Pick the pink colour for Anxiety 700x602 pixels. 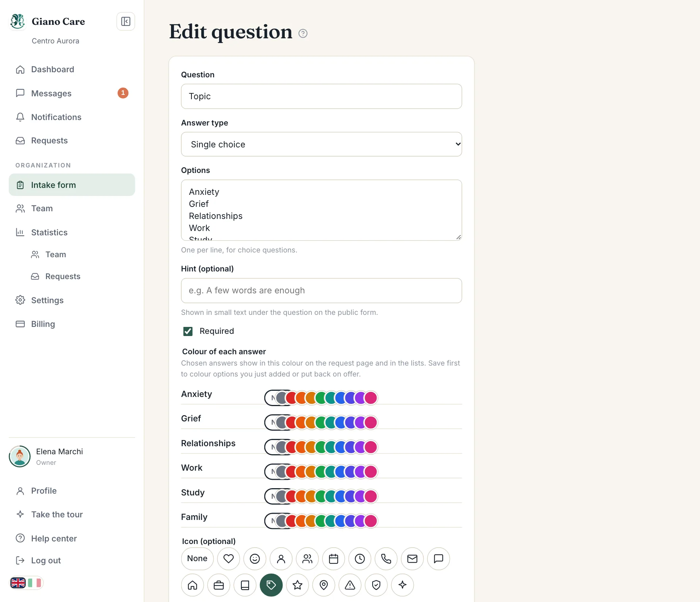click(x=371, y=398)
